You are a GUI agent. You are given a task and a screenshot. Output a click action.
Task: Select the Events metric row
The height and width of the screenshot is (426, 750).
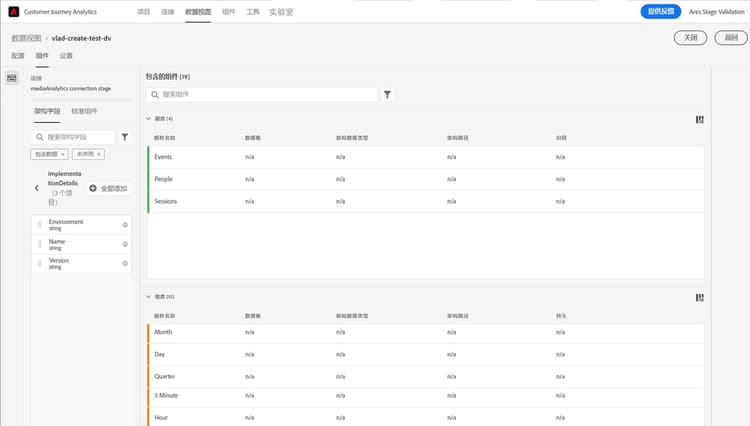(x=426, y=157)
